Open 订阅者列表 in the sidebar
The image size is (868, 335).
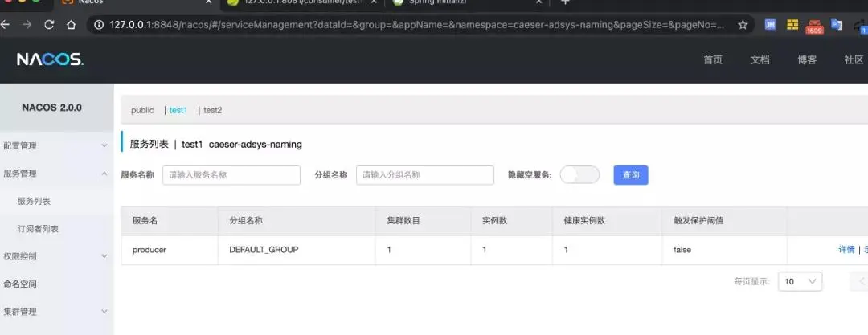[39, 229]
